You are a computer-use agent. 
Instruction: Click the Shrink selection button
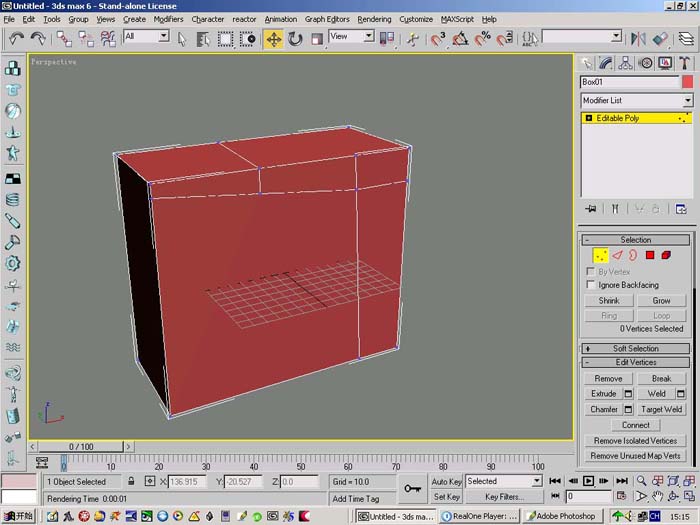pos(609,300)
